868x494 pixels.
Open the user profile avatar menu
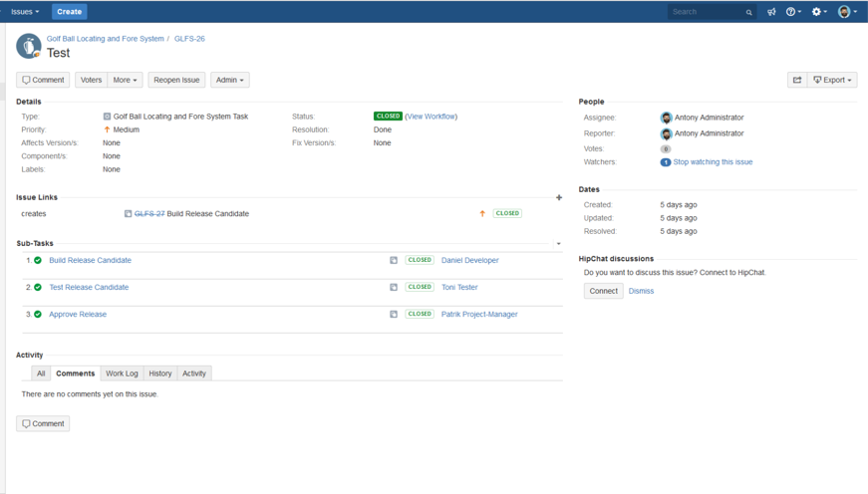(x=846, y=12)
